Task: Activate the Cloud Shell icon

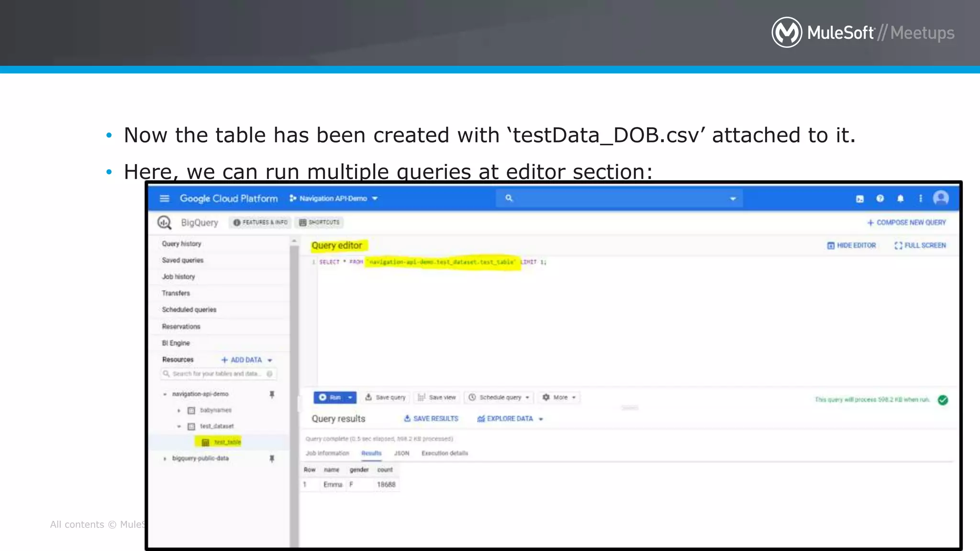Action: [x=860, y=199]
